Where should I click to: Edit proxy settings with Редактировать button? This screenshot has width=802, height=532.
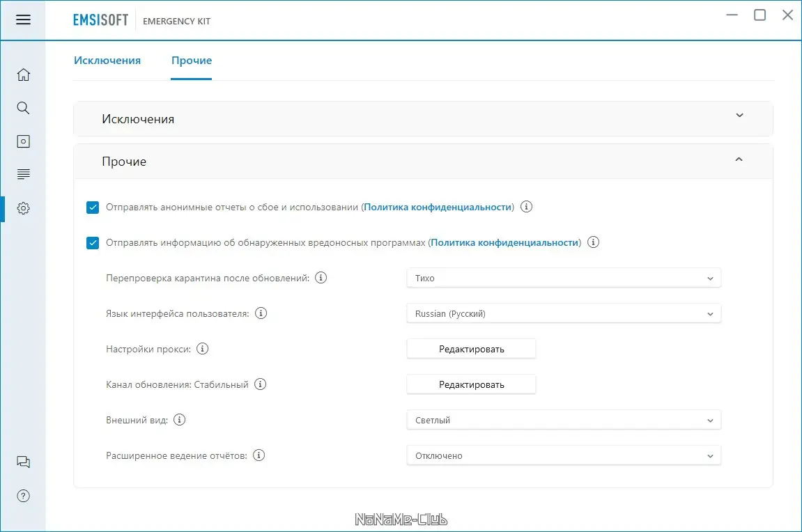(472, 349)
